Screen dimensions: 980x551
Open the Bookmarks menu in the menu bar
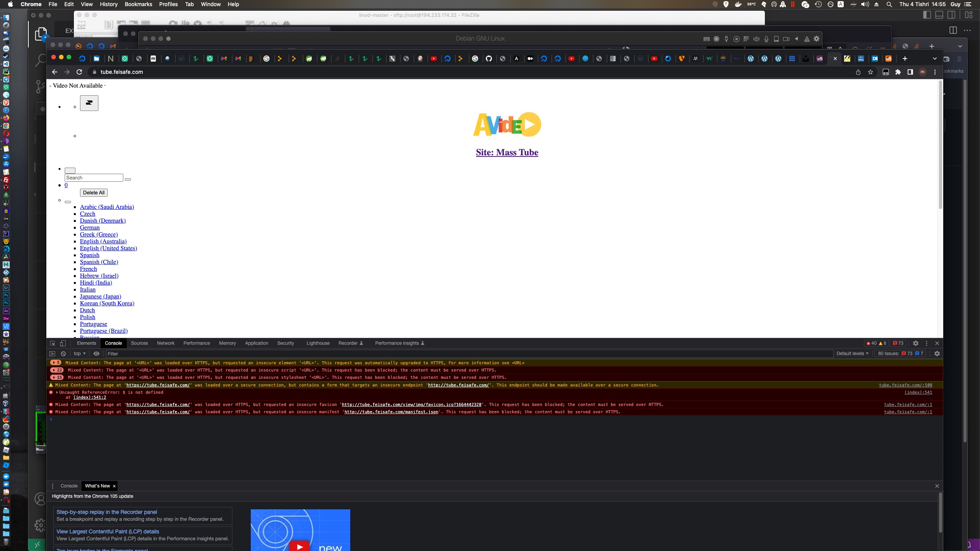tap(138, 4)
